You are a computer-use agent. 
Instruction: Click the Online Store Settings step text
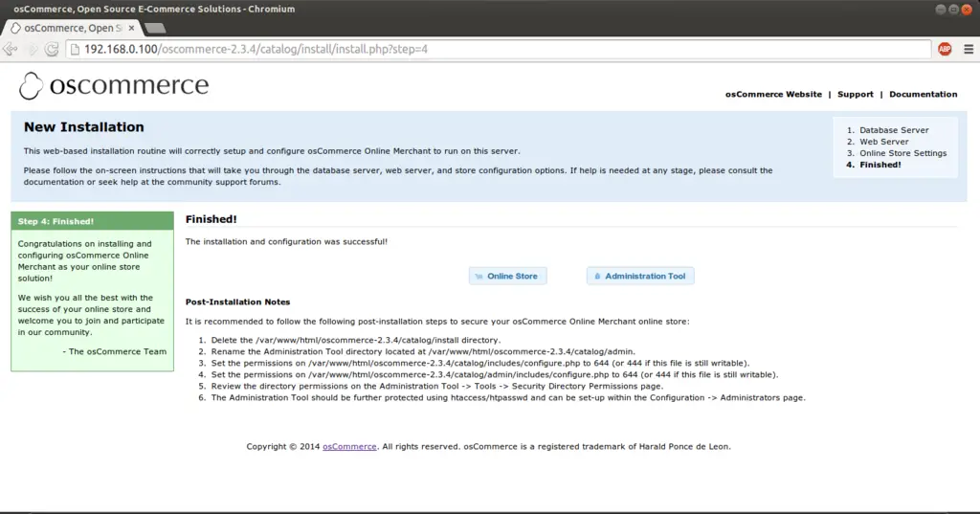pyautogui.click(x=902, y=153)
